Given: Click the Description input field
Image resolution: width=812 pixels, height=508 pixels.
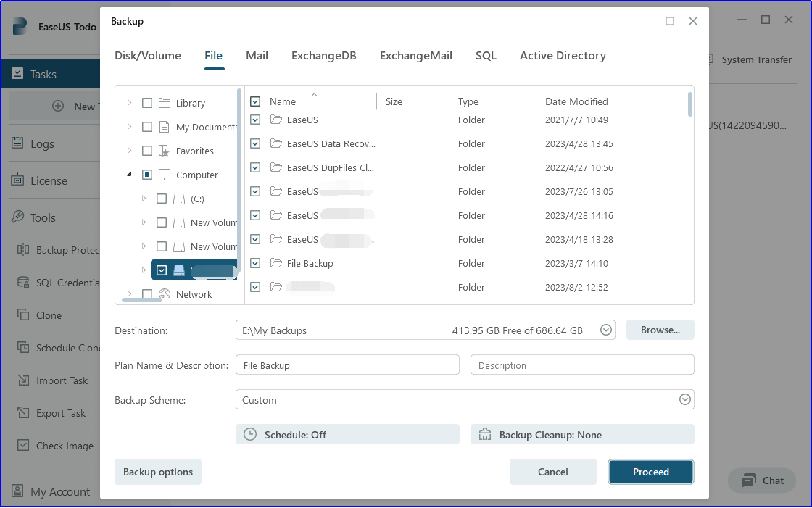Looking at the screenshot, I should [582, 365].
